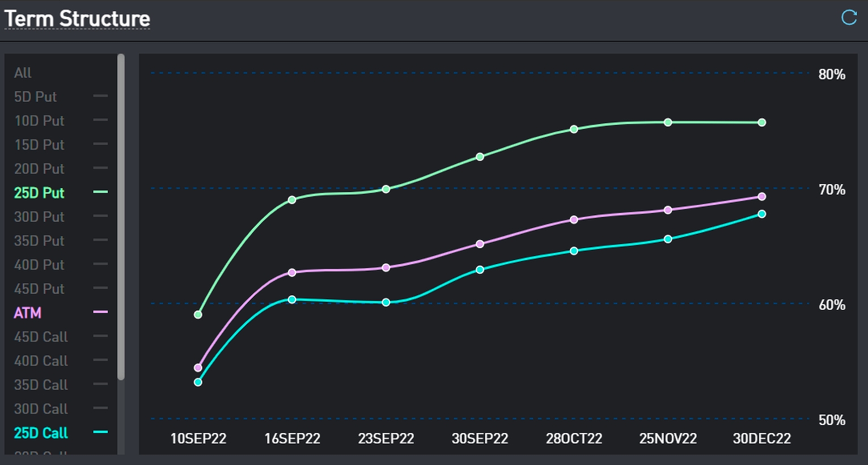Show the 35D Put series
868x465 pixels.
[39, 241]
